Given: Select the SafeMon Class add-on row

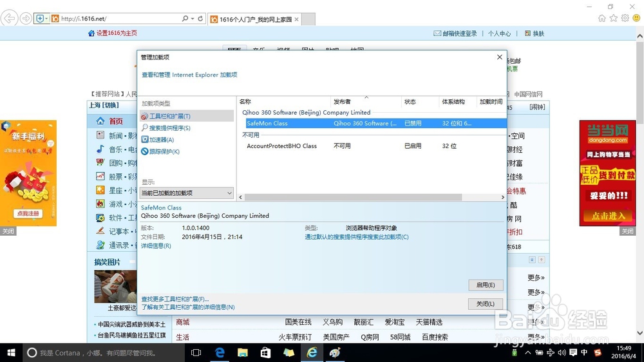Looking at the screenshot, I should coord(376,123).
